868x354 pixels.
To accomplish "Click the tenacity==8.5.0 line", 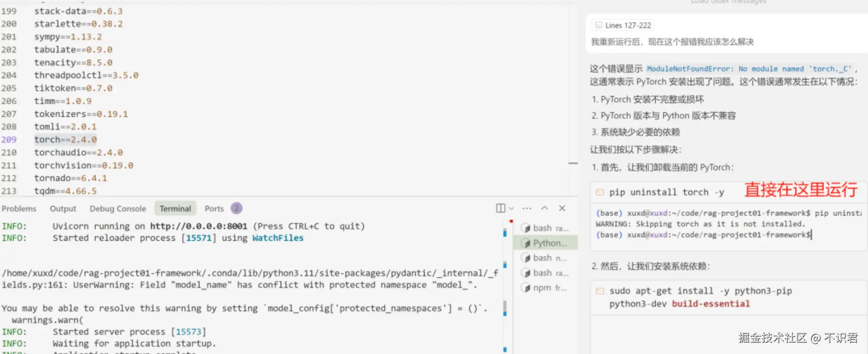I will pos(73,62).
